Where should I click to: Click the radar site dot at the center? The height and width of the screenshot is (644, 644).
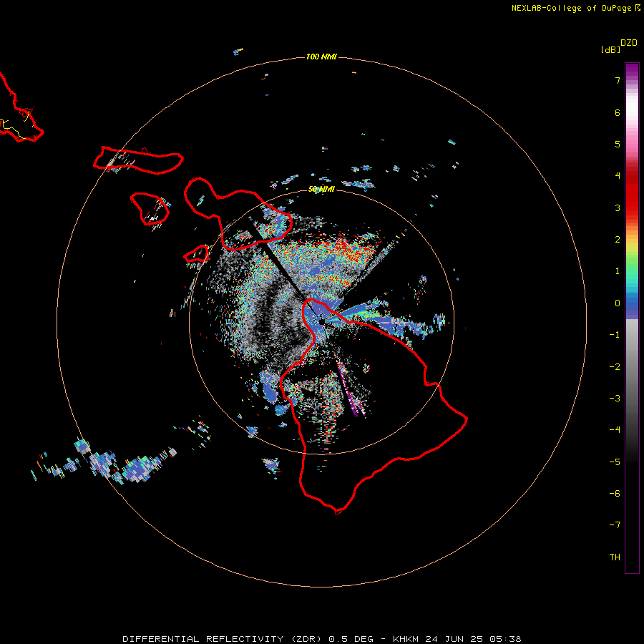coord(321,321)
